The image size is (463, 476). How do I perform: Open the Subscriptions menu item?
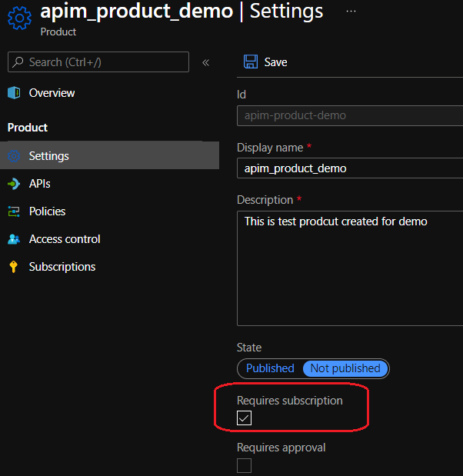point(62,267)
